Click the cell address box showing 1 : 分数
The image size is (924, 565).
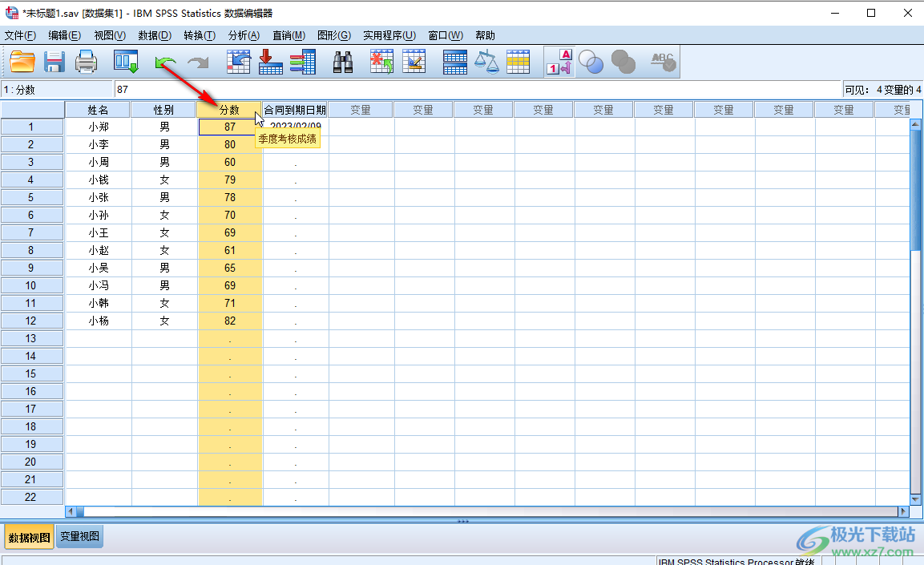pyautogui.click(x=57, y=90)
